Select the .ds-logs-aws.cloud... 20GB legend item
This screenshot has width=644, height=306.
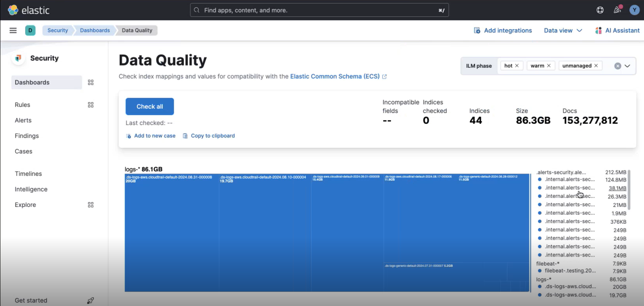tap(582, 286)
